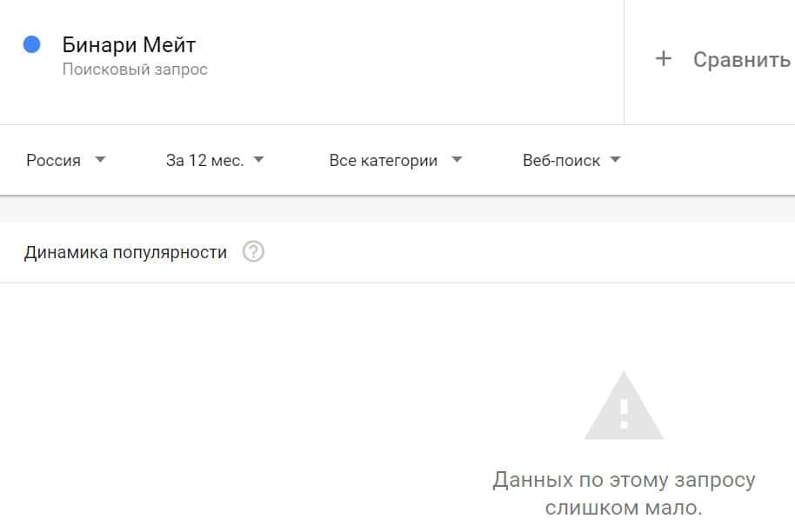Open the Все категории dropdown
795x532 pixels.
pos(384,161)
